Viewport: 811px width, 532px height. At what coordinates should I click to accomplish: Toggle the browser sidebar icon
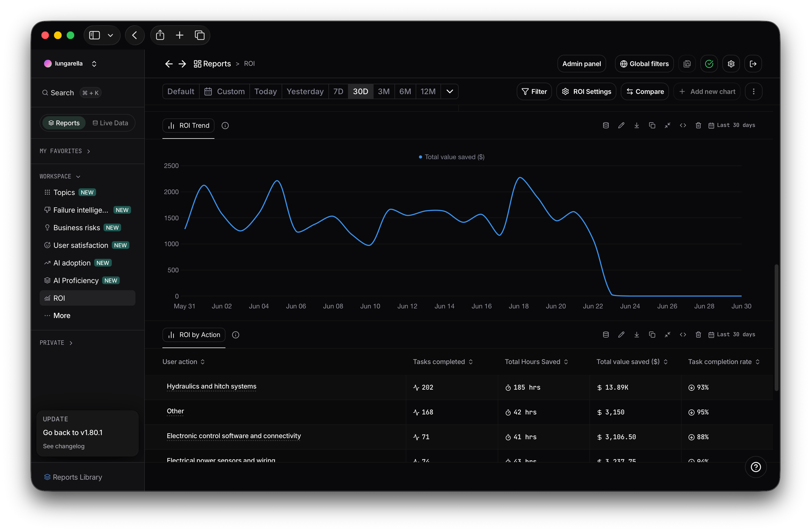coord(94,35)
